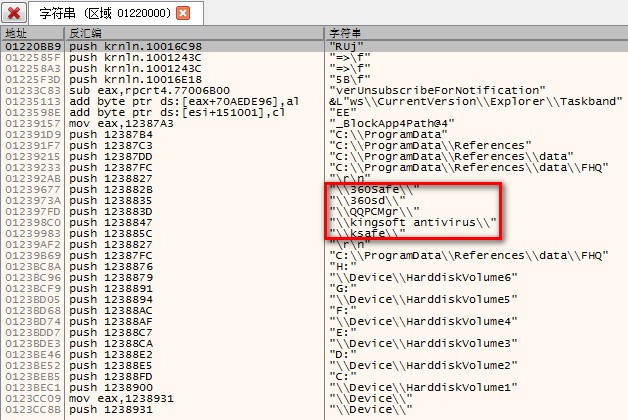628x420 pixels.
Task: Select add byte ptr ds:[esi+151001],cl
Action: coord(177,112)
